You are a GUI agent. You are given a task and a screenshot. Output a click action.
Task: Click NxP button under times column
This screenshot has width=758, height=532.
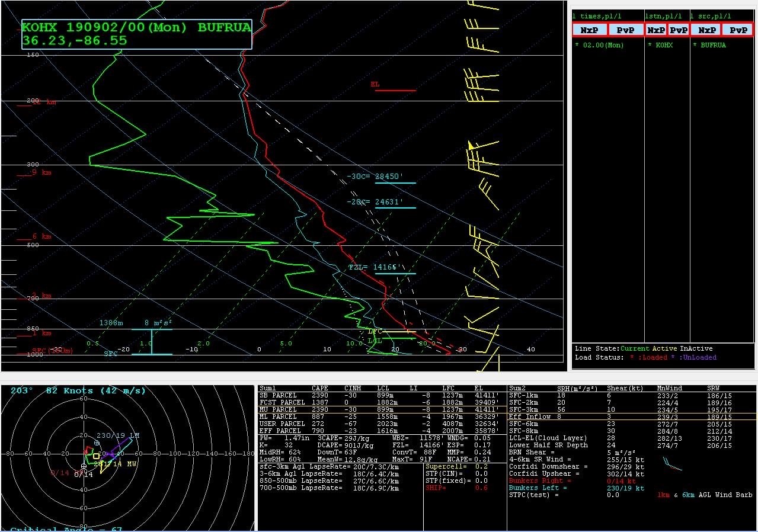[590, 30]
